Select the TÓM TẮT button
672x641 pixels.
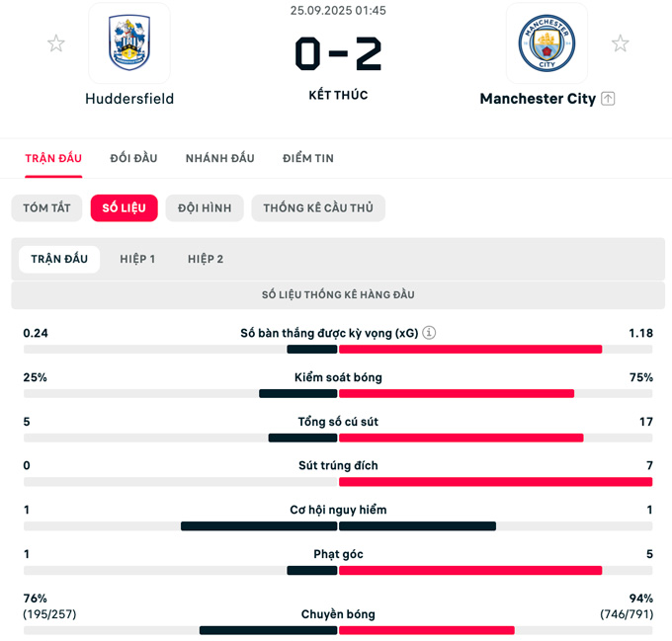(x=46, y=208)
